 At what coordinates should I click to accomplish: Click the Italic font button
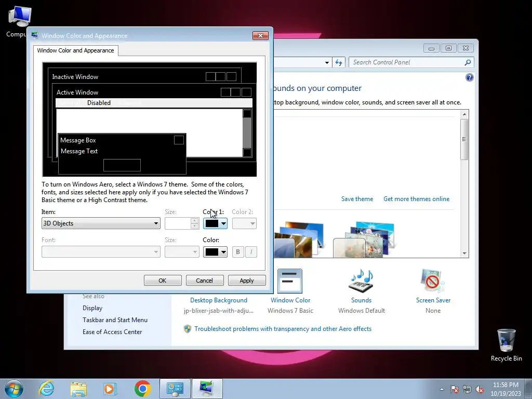coord(251,252)
